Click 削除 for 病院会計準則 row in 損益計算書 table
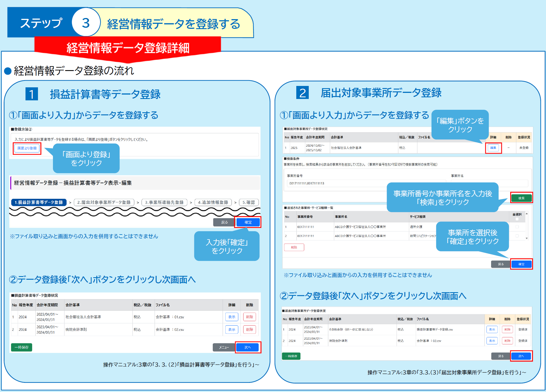This screenshot has height=392, width=546. click(249, 330)
